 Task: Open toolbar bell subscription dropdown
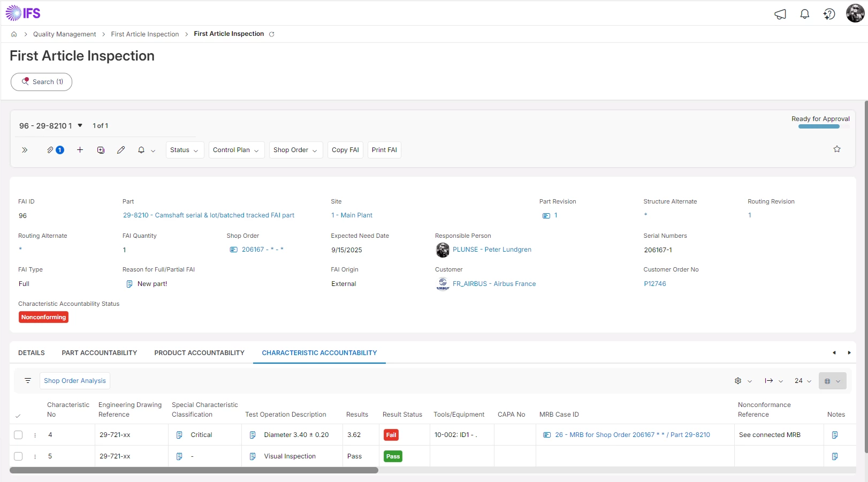[x=147, y=150]
